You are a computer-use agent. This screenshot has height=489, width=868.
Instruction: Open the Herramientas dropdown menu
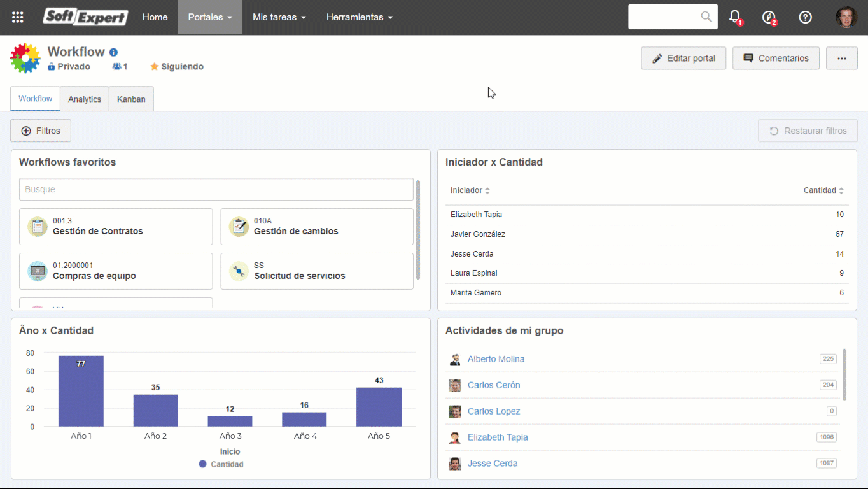pos(359,17)
